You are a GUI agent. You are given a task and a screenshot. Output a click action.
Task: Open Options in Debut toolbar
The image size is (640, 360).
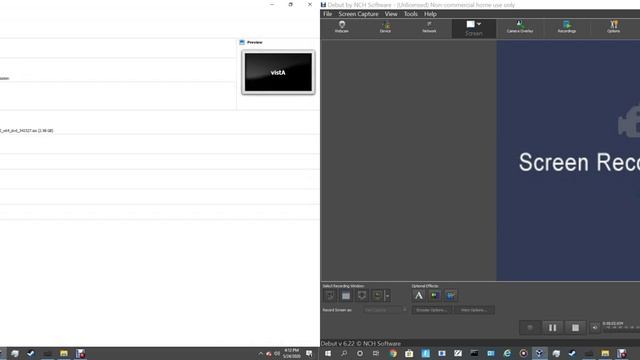[x=613, y=27]
